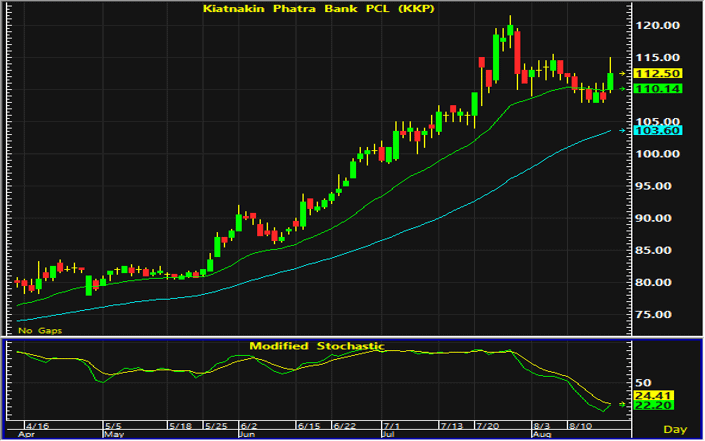Viewport: 705px width, 441px height.
Task: Click the cyan 103.60 moving average label
Action: click(x=658, y=130)
